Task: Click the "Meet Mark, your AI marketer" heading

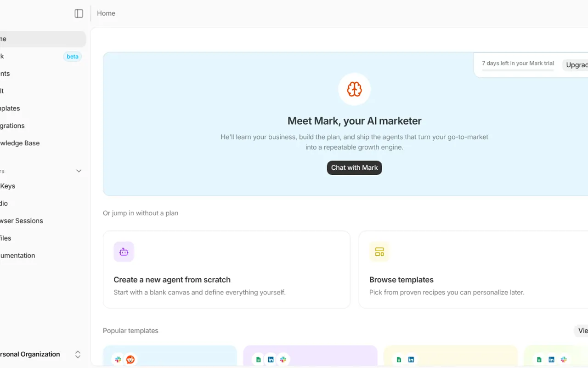Action: (354, 121)
